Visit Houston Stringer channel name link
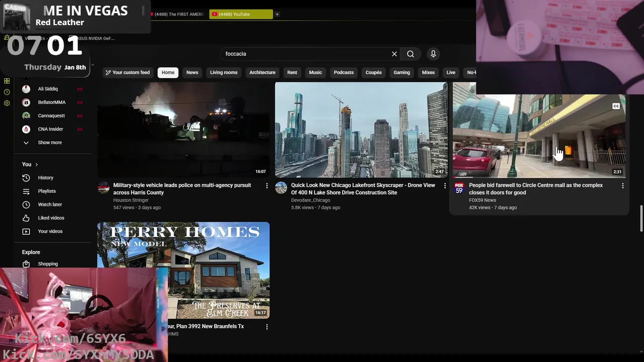Image resolution: width=644 pixels, height=362 pixels. [131, 200]
